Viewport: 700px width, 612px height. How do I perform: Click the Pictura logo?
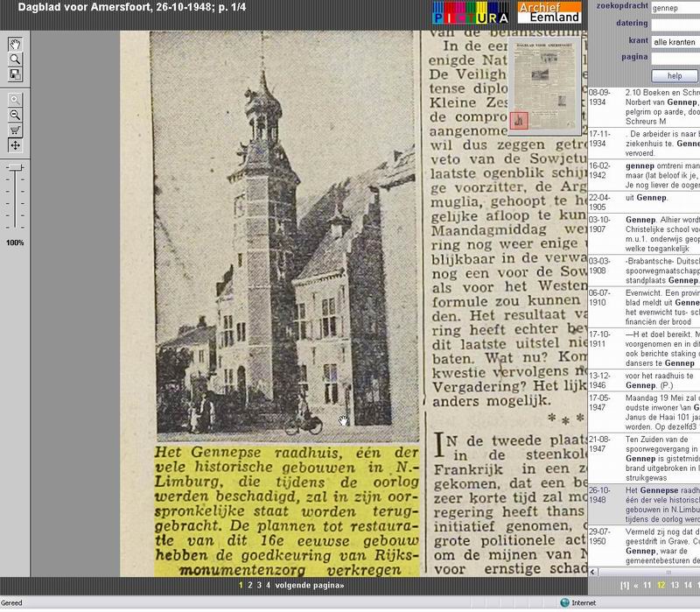point(471,12)
